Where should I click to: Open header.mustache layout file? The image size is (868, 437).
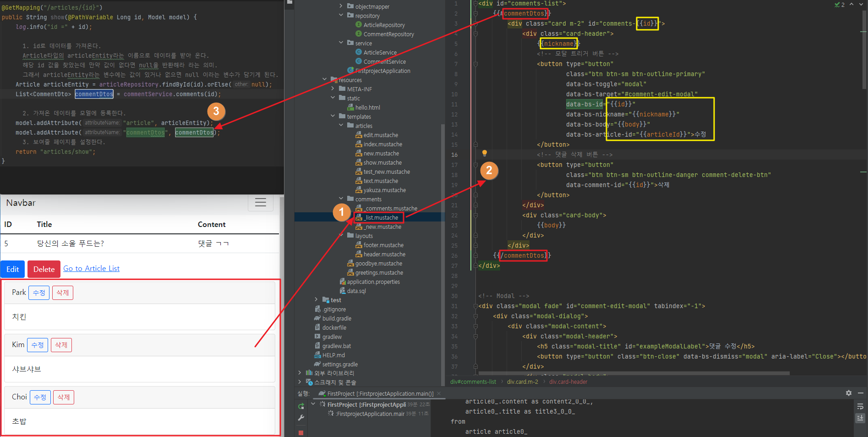pyautogui.click(x=380, y=254)
